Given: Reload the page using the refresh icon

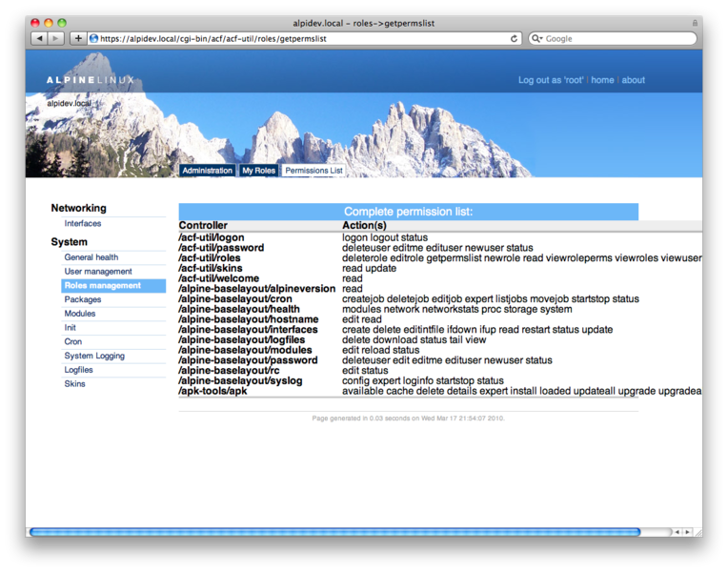Looking at the screenshot, I should (x=514, y=38).
